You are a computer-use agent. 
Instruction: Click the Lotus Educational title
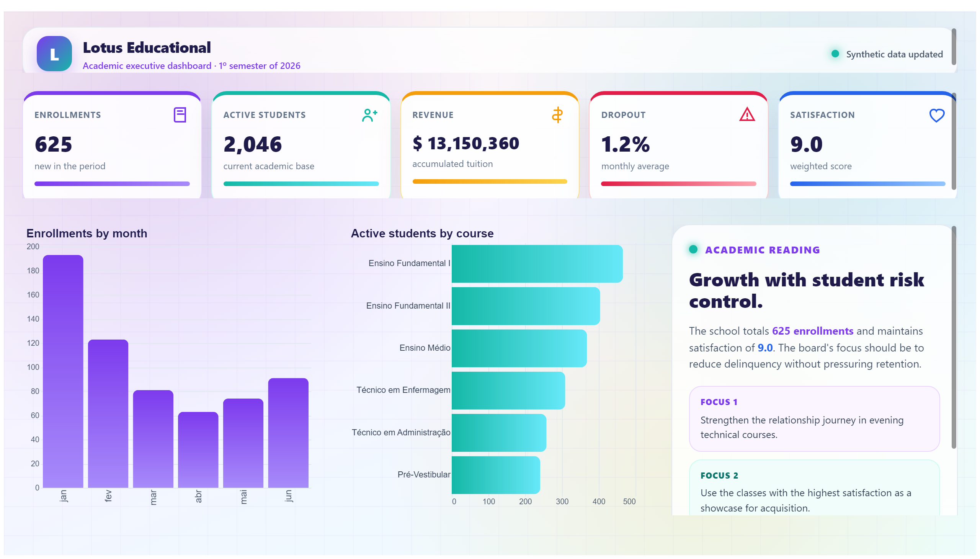(147, 47)
